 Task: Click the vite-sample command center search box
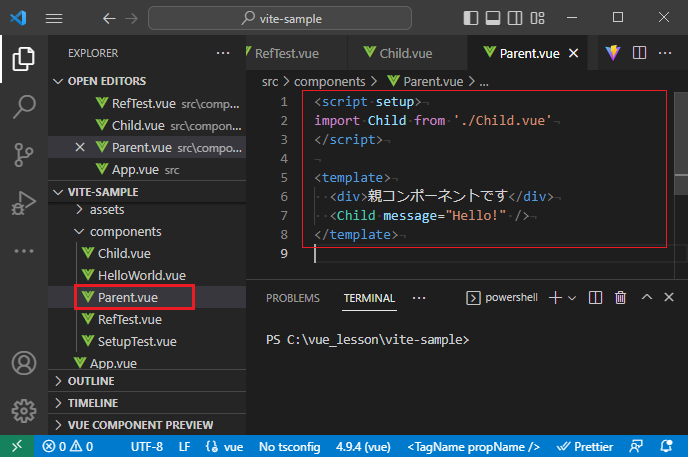280,18
